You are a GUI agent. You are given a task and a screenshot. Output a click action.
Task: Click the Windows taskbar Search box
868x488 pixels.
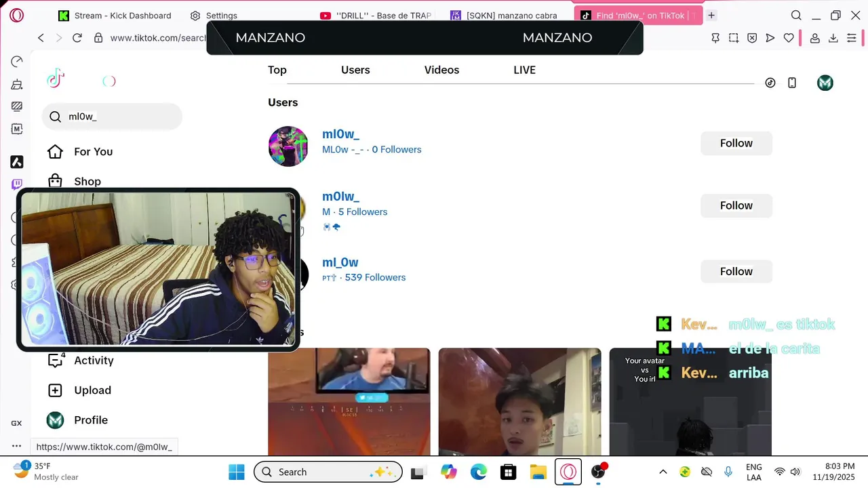[x=328, y=472]
